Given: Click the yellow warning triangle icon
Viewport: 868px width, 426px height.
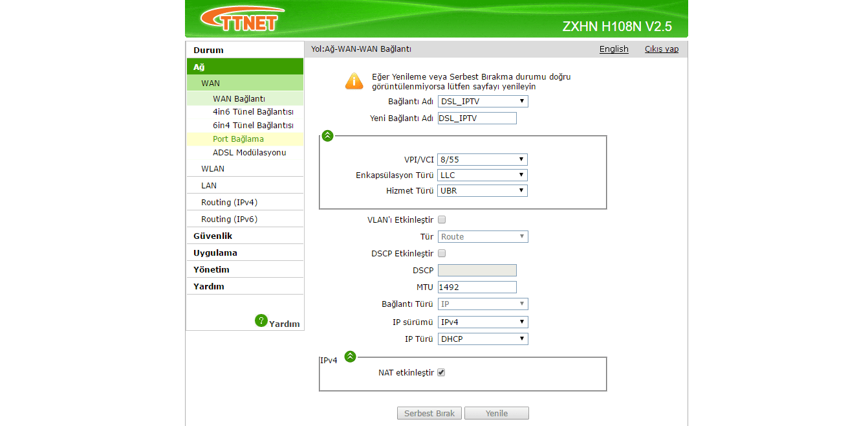Looking at the screenshot, I should 354,81.
